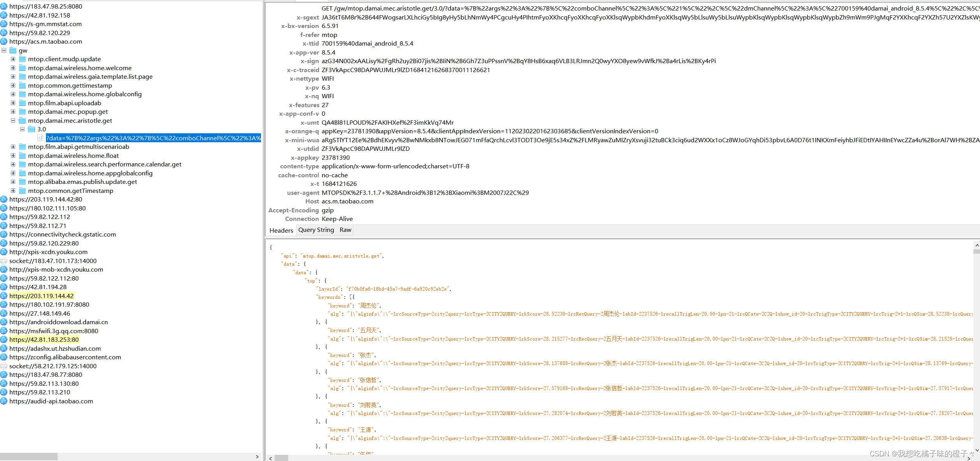
Task: Expand mtop.common.getTimestamp node
Action: click(x=13, y=191)
